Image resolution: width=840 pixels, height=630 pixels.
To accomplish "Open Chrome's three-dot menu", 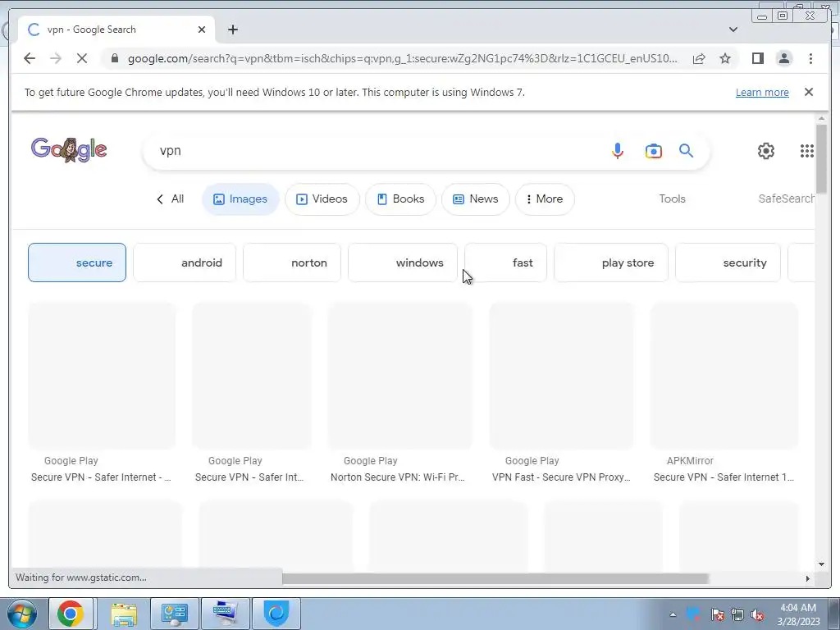I will 810,58.
